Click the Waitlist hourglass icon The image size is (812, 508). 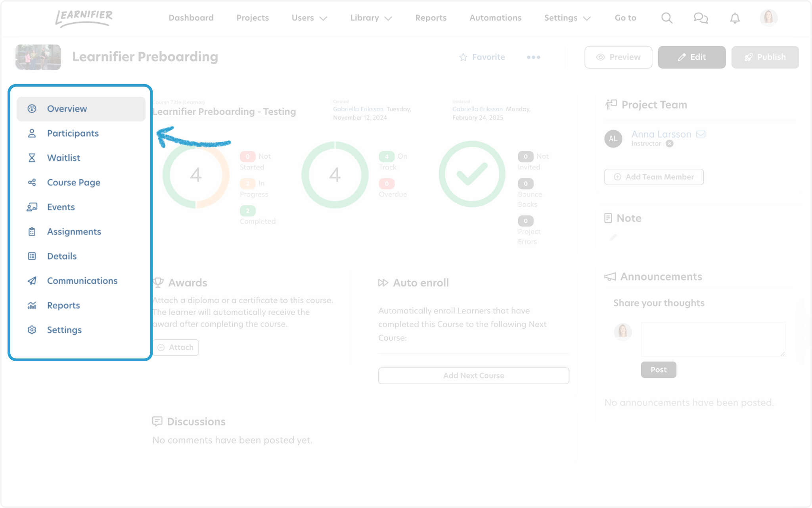32,158
